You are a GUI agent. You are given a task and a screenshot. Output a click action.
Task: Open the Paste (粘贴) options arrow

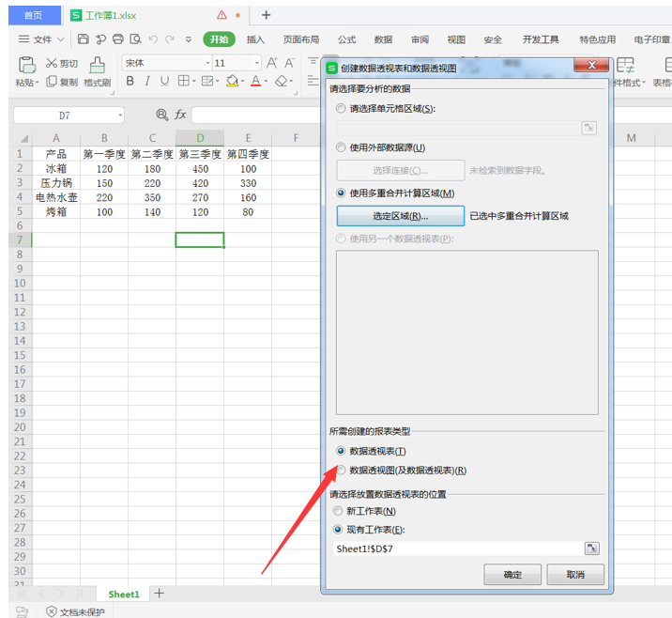38,83
